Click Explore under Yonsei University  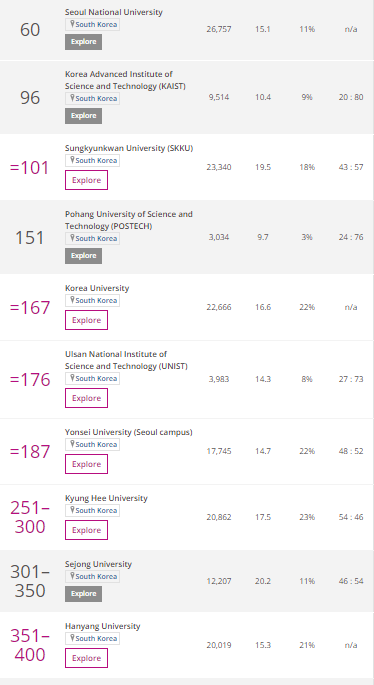[x=87, y=464]
